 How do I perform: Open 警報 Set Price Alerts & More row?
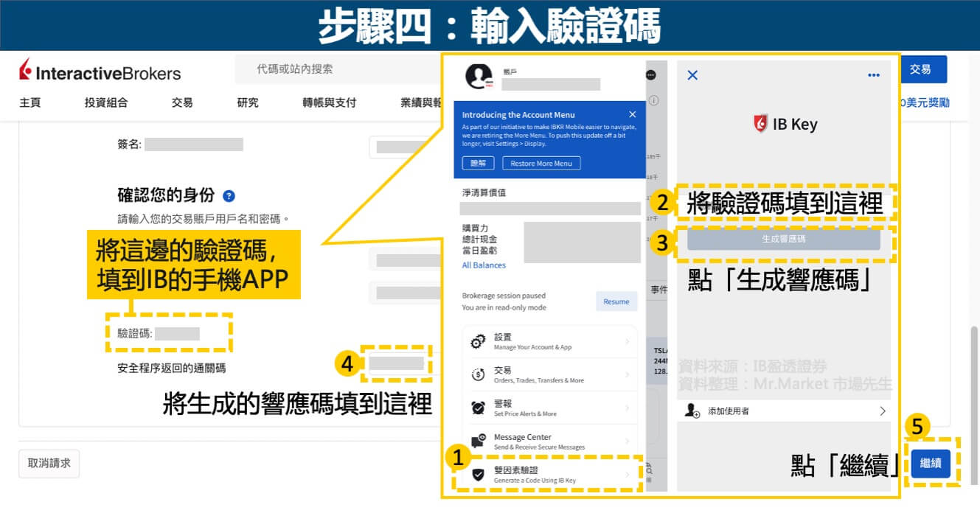pyautogui.click(x=550, y=408)
